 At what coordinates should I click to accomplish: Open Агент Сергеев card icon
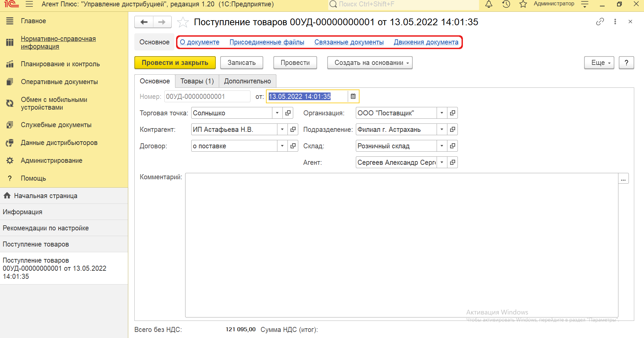tap(452, 162)
